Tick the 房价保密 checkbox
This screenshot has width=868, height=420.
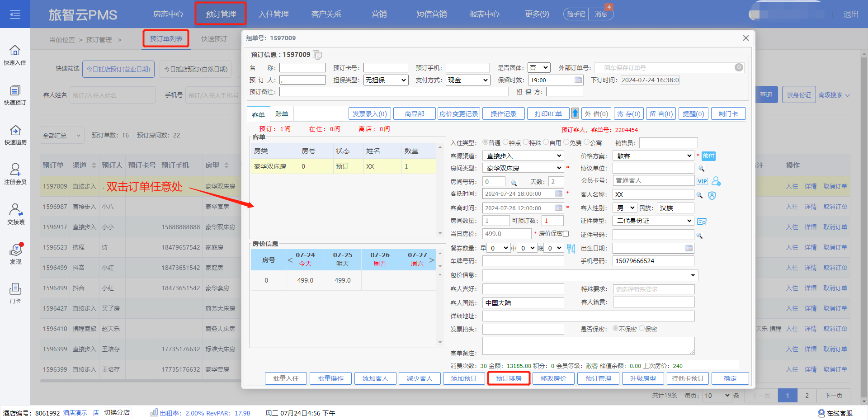pyautogui.click(x=566, y=234)
